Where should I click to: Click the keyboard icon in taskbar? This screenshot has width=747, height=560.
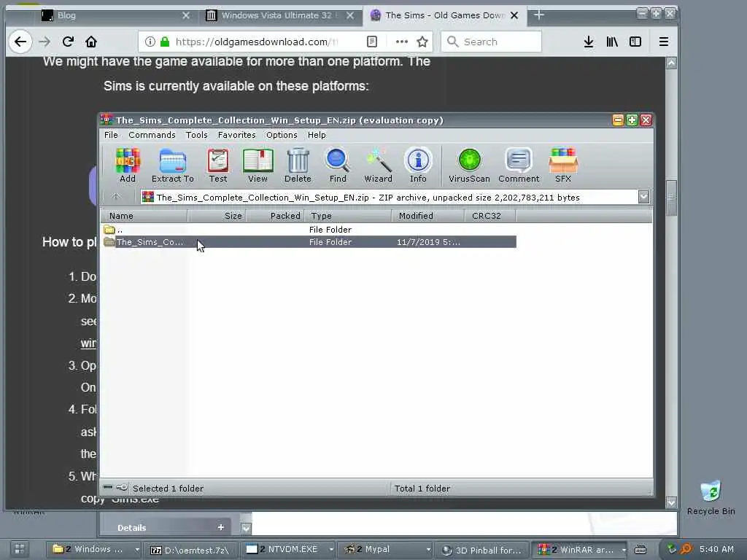click(640, 550)
